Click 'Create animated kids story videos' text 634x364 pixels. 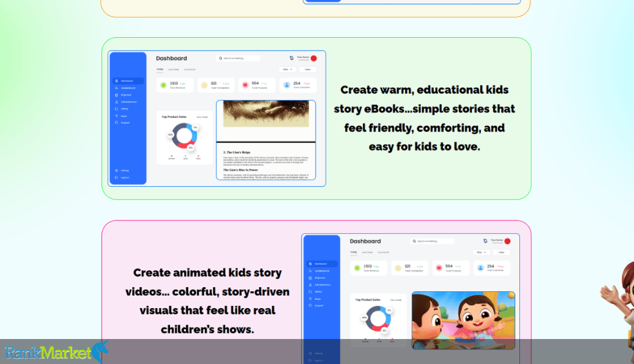click(x=208, y=301)
